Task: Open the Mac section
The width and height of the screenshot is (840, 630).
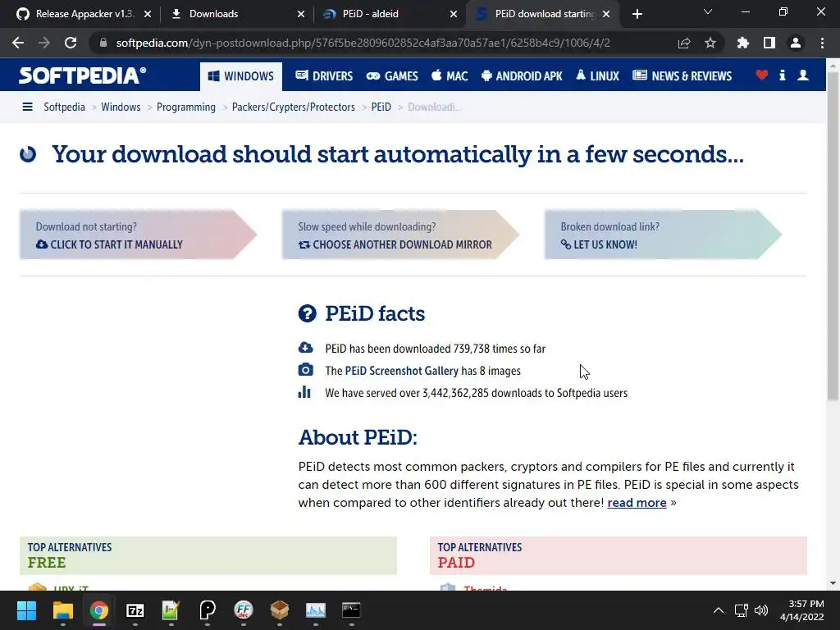Action: 450,76
